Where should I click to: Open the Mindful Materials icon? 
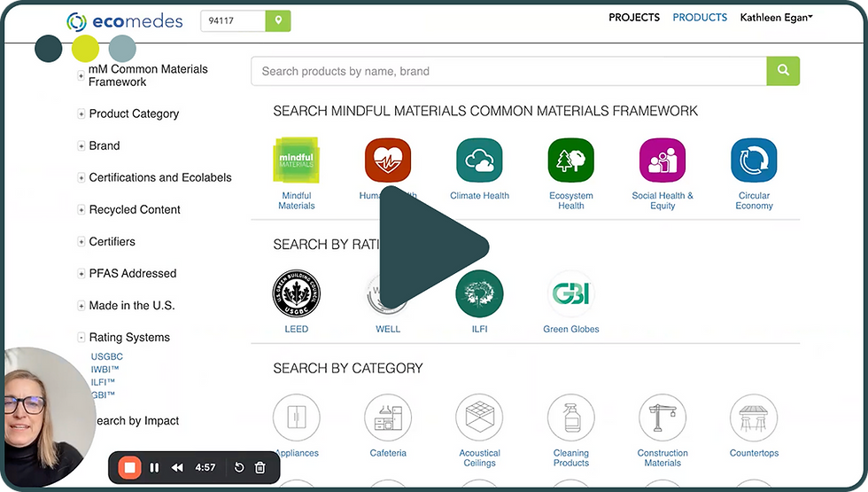[x=296, y=160]
